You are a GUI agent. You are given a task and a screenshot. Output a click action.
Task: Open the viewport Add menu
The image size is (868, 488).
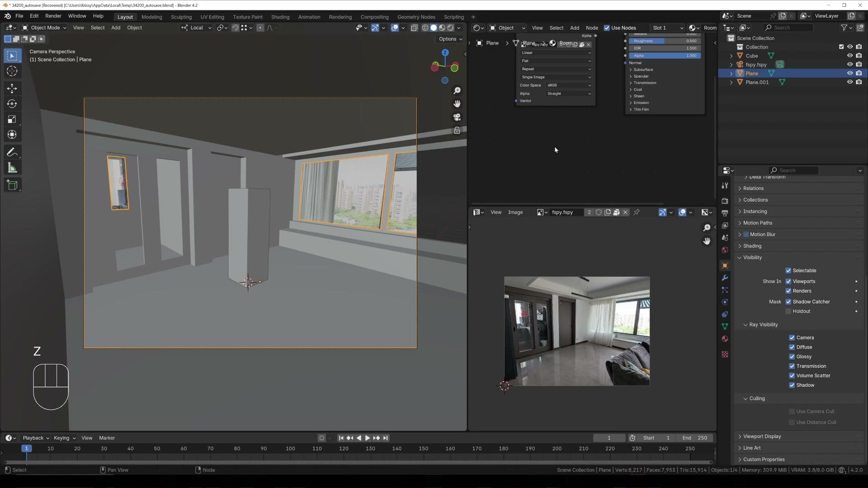(x=116, y=28)
